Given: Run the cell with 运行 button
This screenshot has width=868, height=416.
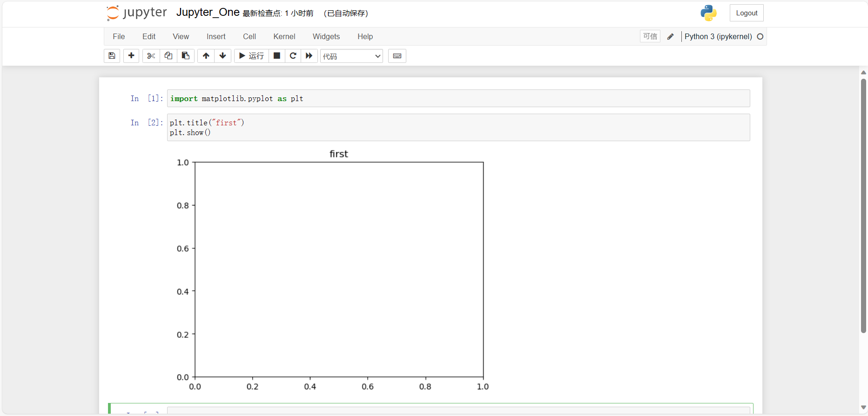Looking at the screenshot, I should pyautogui.click(x=251, y=56).
